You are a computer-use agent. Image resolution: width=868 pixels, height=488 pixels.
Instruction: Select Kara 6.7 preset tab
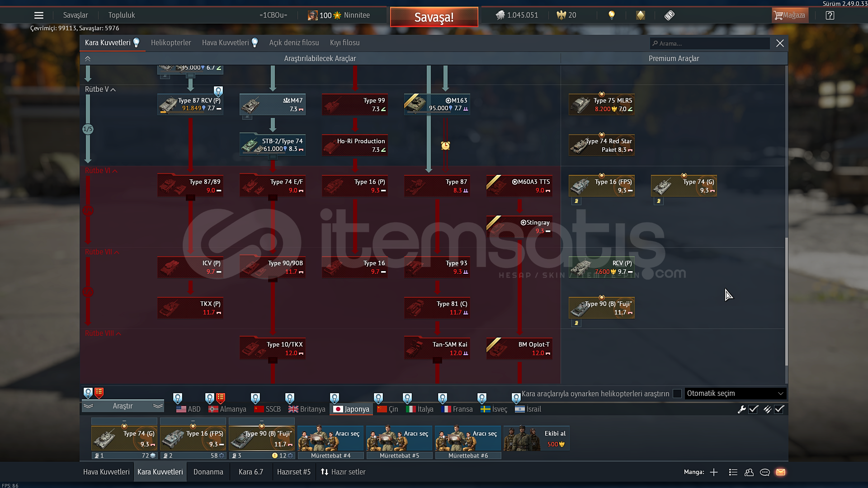(x=251, y=472)
